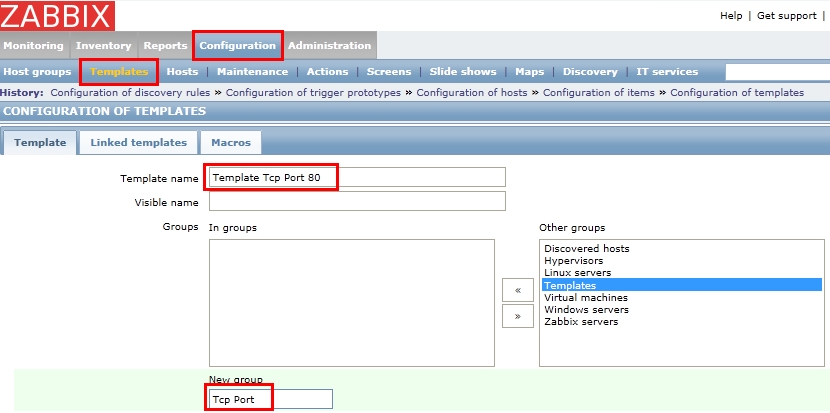Open history link Configuration of hosts
The height and width of the screenshot is (413, 830).
(x=472, y=93)
